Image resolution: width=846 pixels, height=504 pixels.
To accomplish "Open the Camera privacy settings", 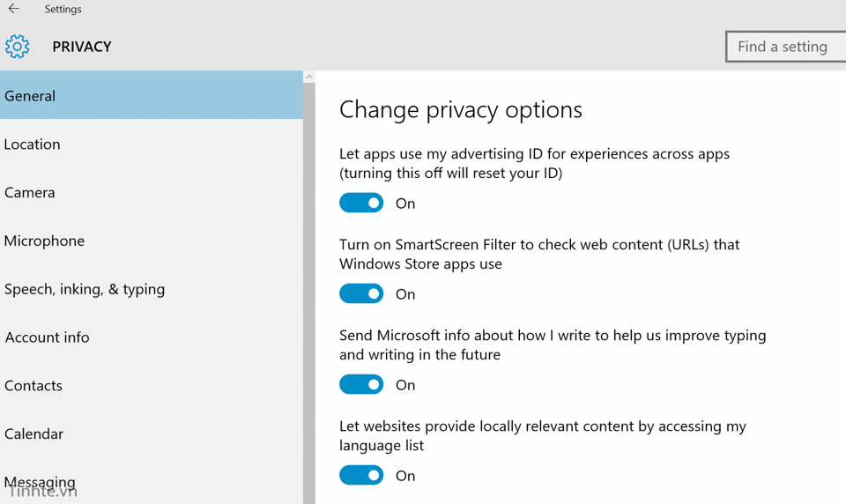I will 152,192.
